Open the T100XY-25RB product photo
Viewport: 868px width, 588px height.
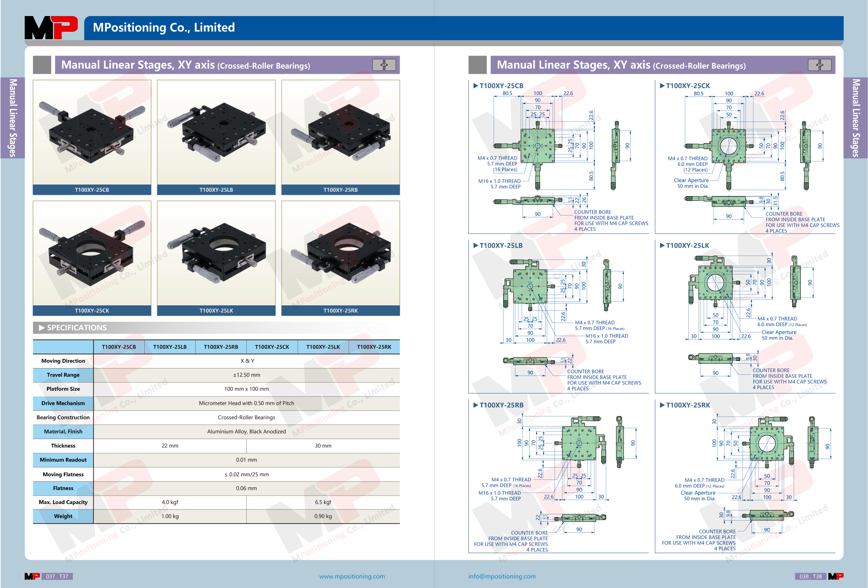(340, 132)
